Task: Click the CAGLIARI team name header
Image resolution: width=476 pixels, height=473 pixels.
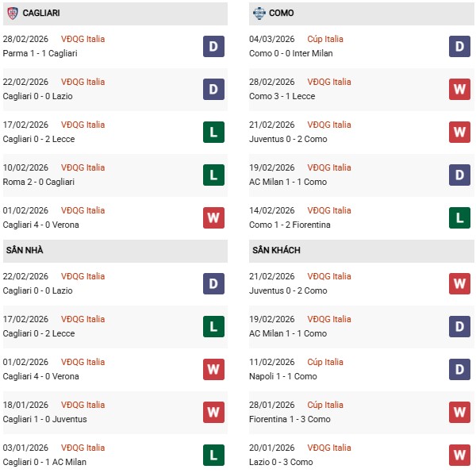Action: coord(41,13)
